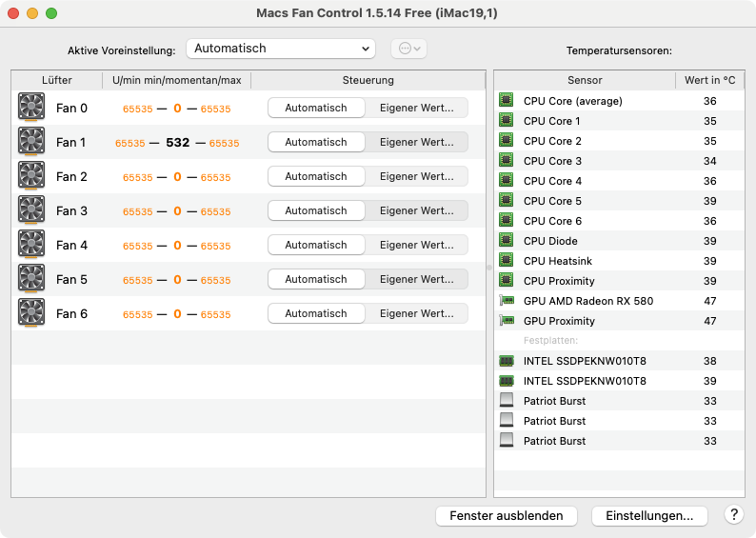The image size is (756, 538).
Task: Click the Lüfter column header
Action: 57,80
